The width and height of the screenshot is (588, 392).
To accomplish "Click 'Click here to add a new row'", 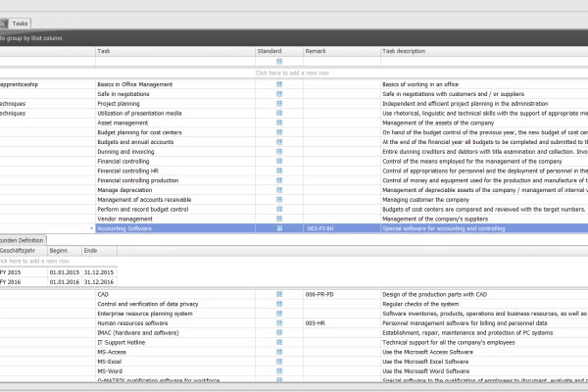I will (x=294, y=73).
